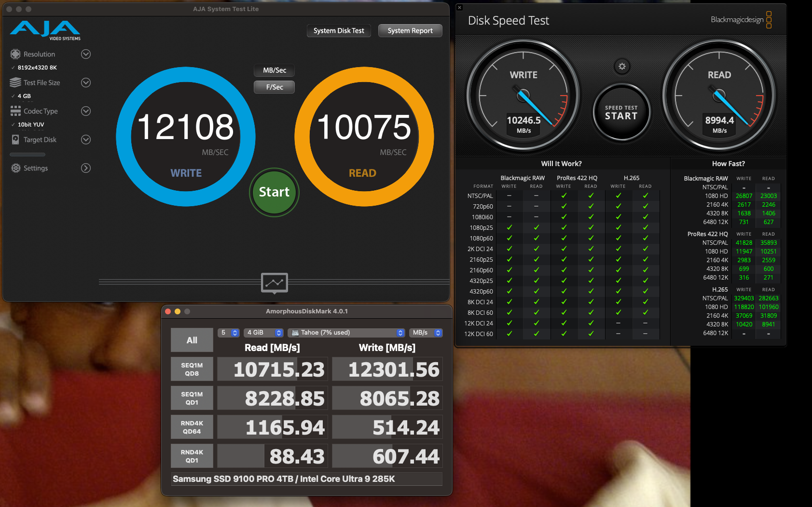Viewport: 812px width, 507px height.
Task: Click the H.265 NTSC/PAL write value 329403
Action: 744,298
